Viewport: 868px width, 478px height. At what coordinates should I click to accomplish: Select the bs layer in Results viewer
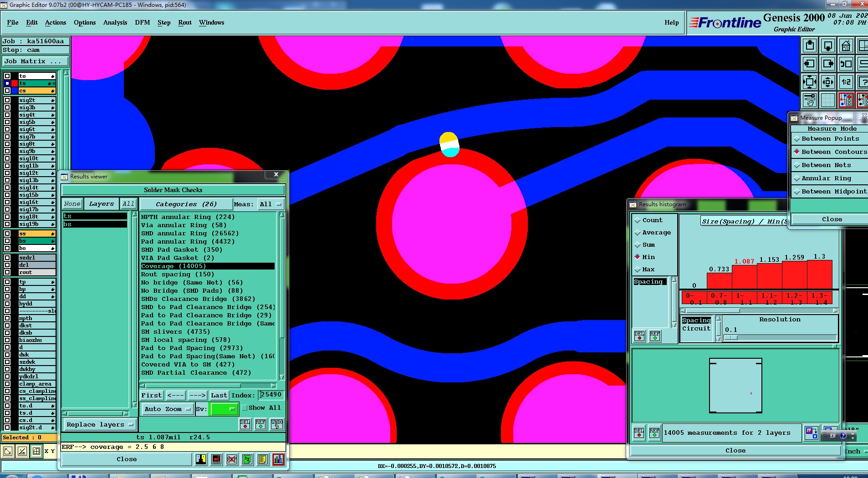(95, 224)
